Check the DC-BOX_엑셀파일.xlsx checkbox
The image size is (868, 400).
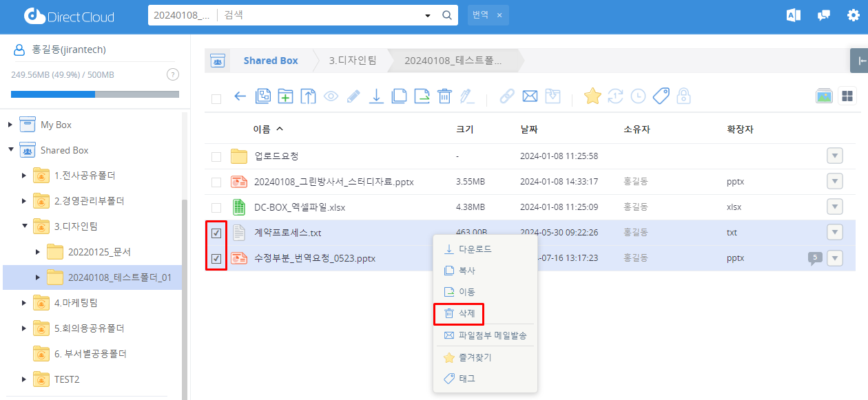tap(216, 207)
